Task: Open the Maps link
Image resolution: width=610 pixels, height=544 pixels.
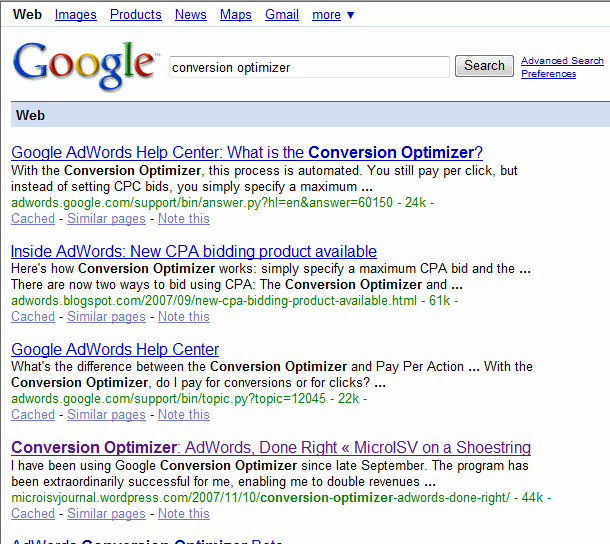Action: [236, 14]
